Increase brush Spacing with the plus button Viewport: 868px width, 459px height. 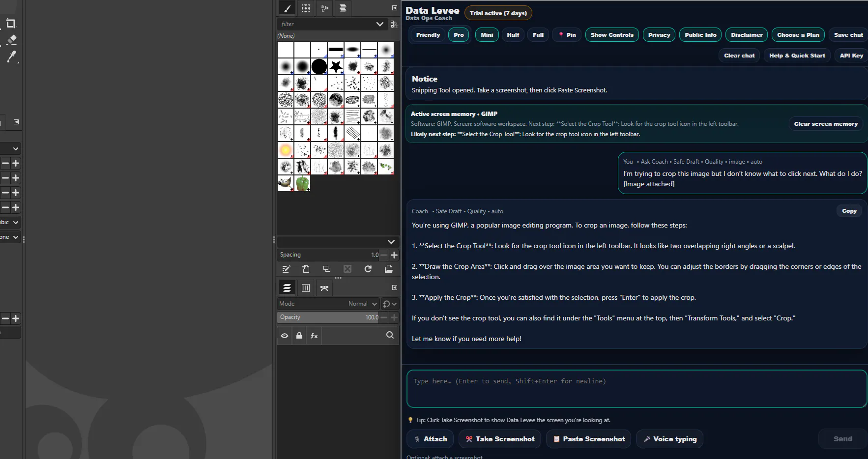[x=394, y=255]
